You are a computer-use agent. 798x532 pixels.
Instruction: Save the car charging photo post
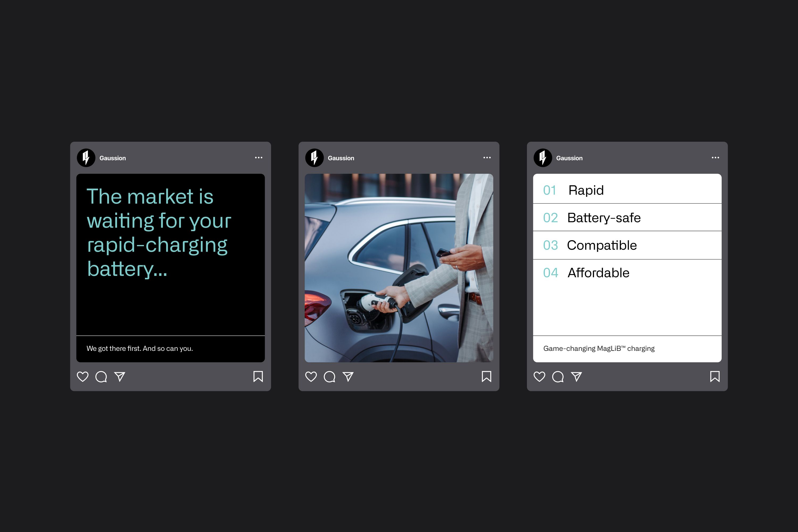[487, 377]
